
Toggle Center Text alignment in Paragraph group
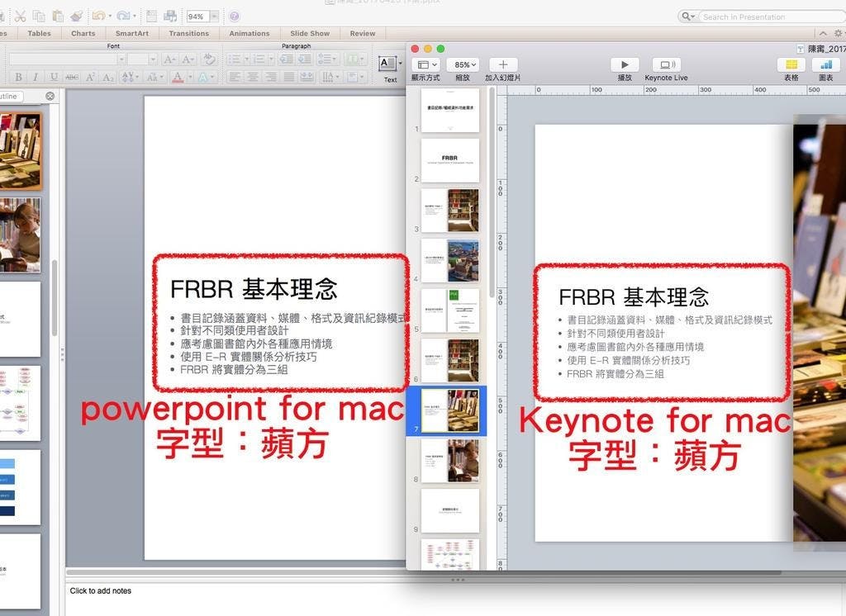pyautogui.click(x=253, y=77)
